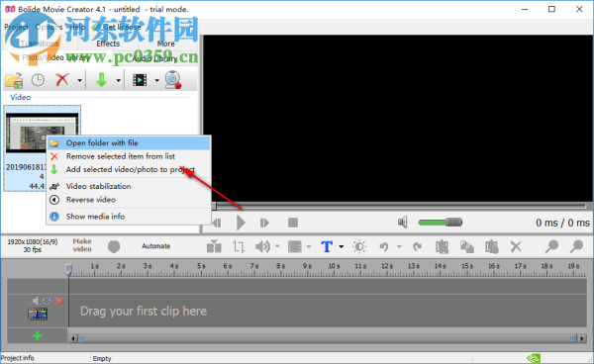The width and height of the screenshot is (594, 364).
Task: Click the round record button near Make video
Action: point(114,246)
